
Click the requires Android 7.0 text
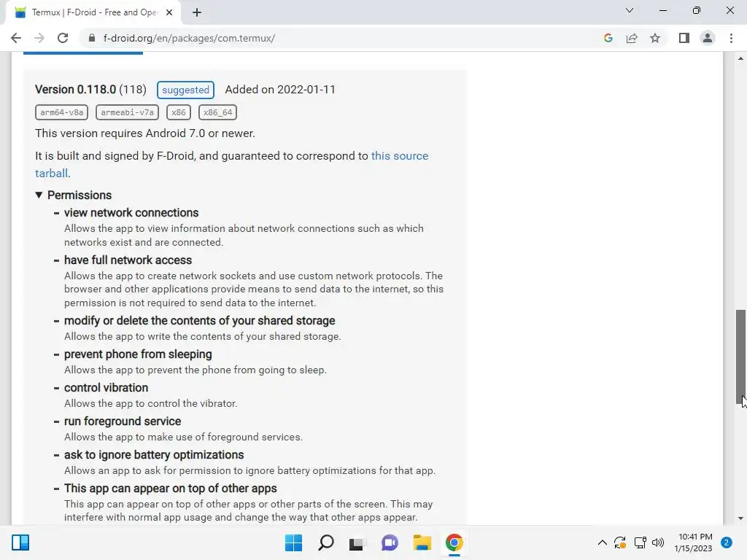(x=145, y=133)
